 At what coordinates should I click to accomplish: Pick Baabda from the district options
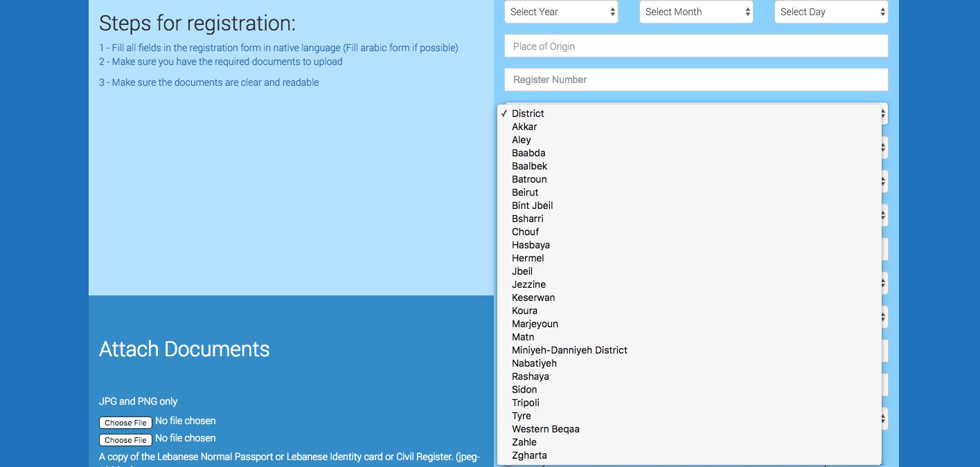[528, 153]
